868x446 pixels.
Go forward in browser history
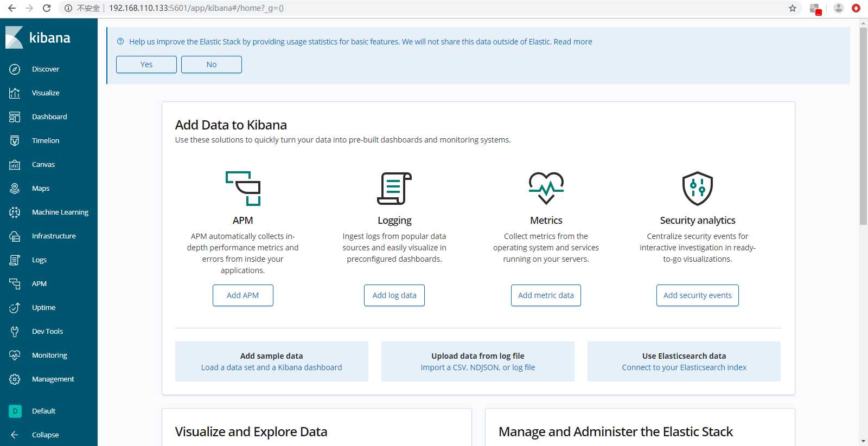[29, 8]
